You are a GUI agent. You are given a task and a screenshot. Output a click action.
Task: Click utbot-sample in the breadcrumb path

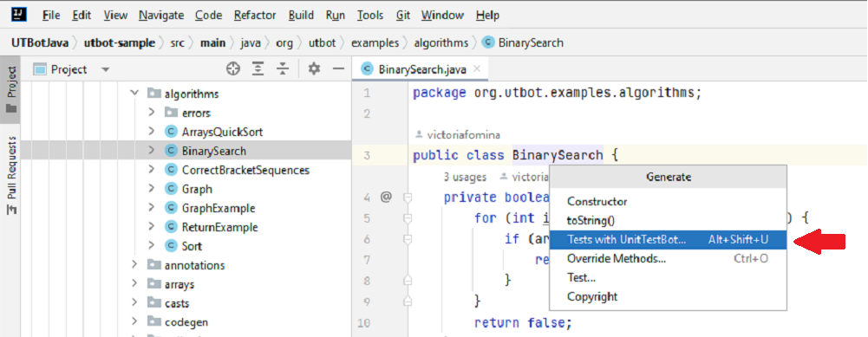coord(120,42)
